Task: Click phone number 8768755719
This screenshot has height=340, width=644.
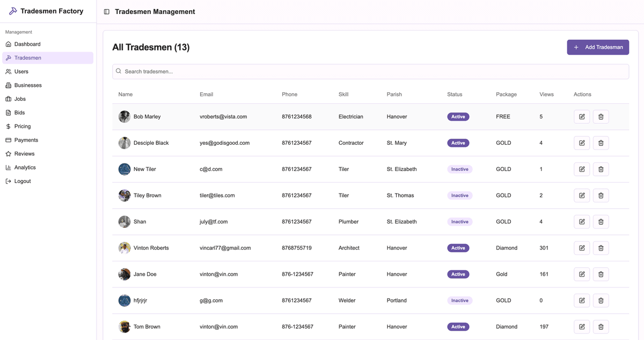Action: pyautogui.click(x=297, y=248)
